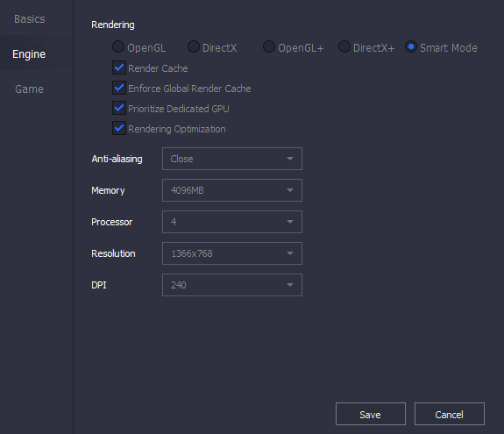Expand the Resolution 1366x768 dropdown
The image size is (504, 434).
coord(232,253)
